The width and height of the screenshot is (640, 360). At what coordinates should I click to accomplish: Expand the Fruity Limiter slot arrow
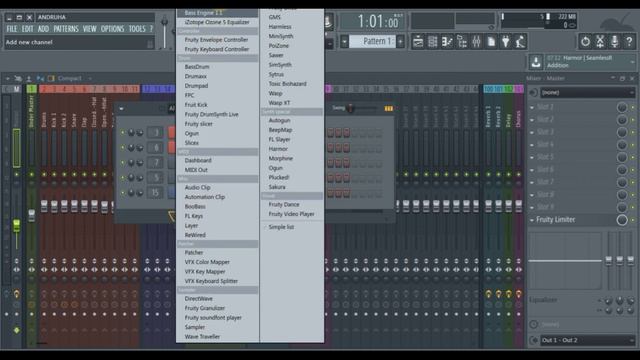pyautogui.click(x=532, y=220)
